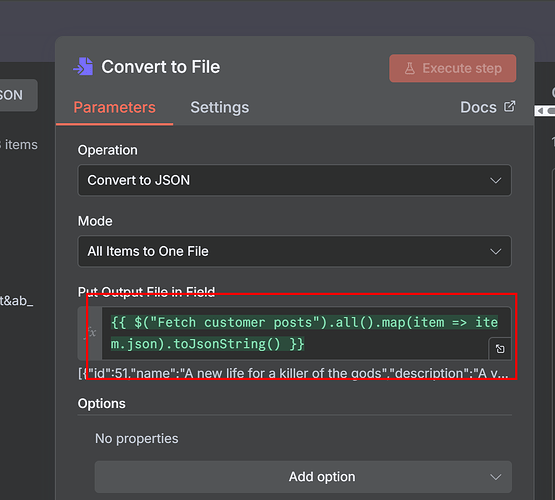The image size is (555, 500).
Task: Click the Convert to File node icon
Action: click(84, 67)
